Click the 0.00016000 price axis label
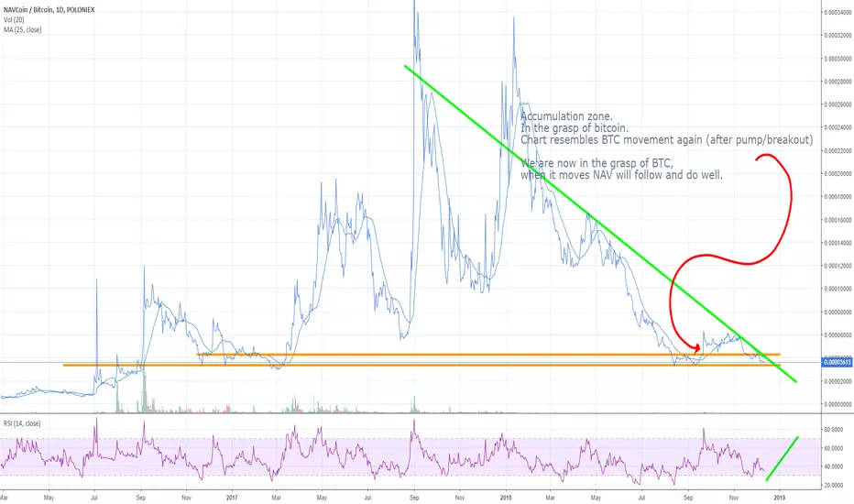Screen dimensions: 854x504 point(838,220)
